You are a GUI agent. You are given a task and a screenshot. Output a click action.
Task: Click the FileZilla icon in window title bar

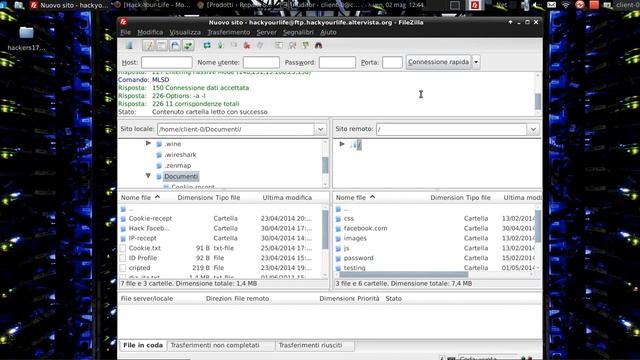point(123,22)
